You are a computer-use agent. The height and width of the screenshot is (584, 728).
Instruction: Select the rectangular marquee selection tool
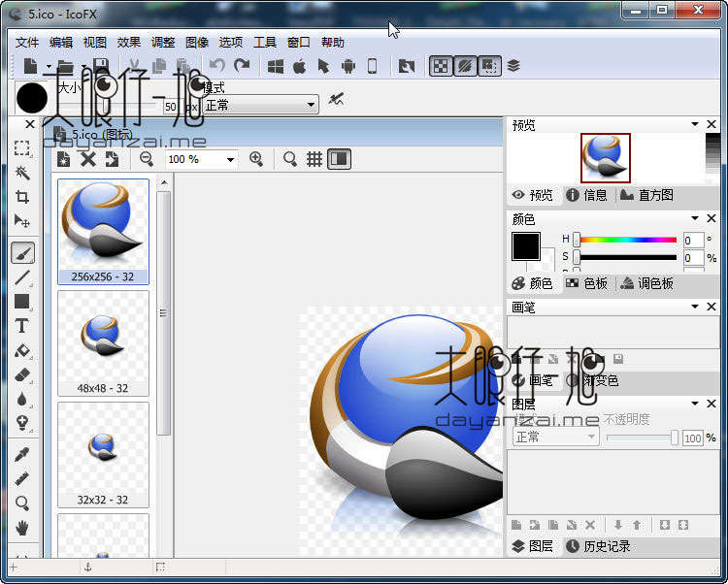pyautogui.click(x=21, y=148)
